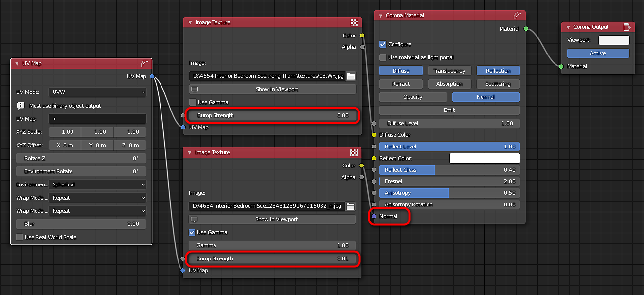Click Show in Viewport on bottom Image Texture
644x295 pixels.
point(272,219)
